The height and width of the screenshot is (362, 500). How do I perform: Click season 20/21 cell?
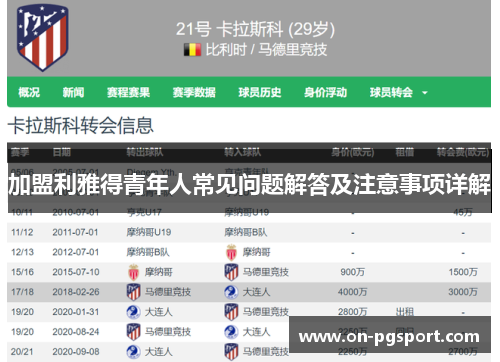click(22, 352)
